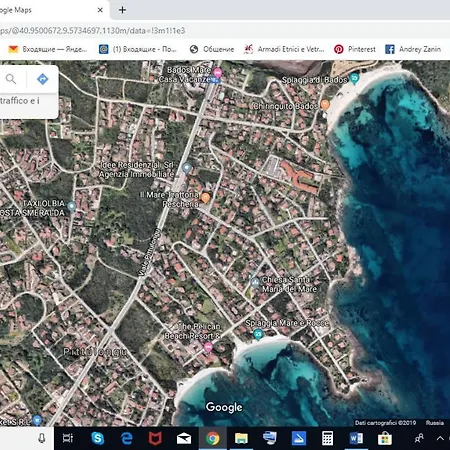Select the Chiesa Santa Maria del Mare marker
This screenshot has height=450, width=450.
pos(255,283)
